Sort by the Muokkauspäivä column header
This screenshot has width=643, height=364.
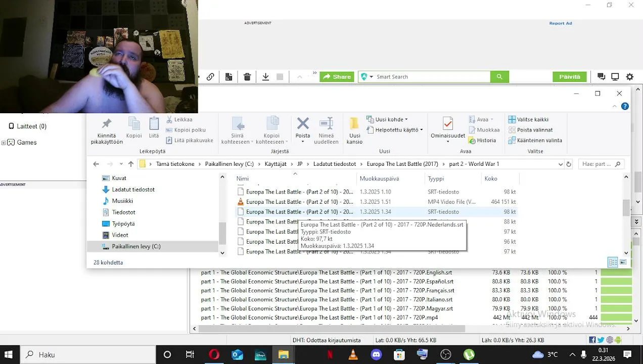391,178
